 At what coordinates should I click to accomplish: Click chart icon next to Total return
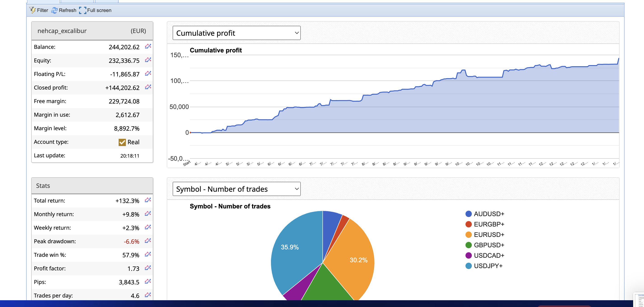(148, 200)
